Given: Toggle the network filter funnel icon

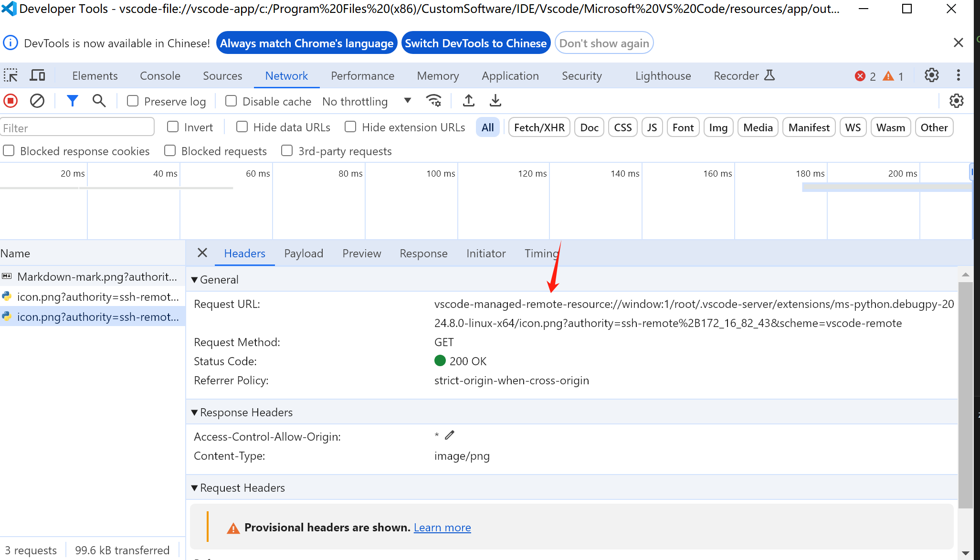Looking at the screenshot, I should [72, 101].
